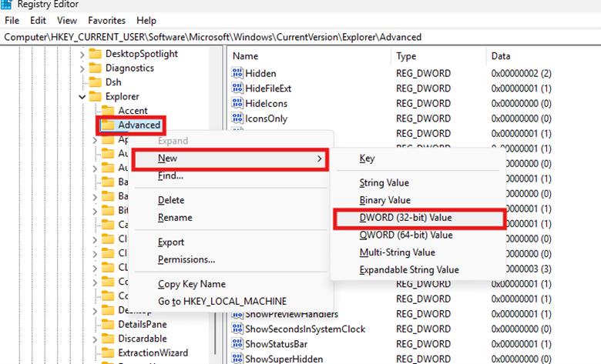Screen dimensions: 601x364
Task: Open the View menu
Action: pos(67,20)
